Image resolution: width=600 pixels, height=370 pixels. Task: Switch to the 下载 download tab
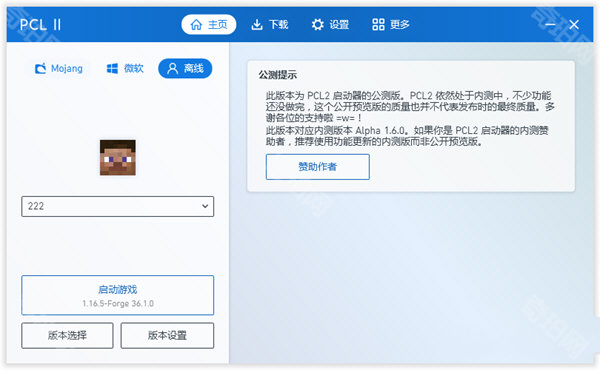[269, 24]
